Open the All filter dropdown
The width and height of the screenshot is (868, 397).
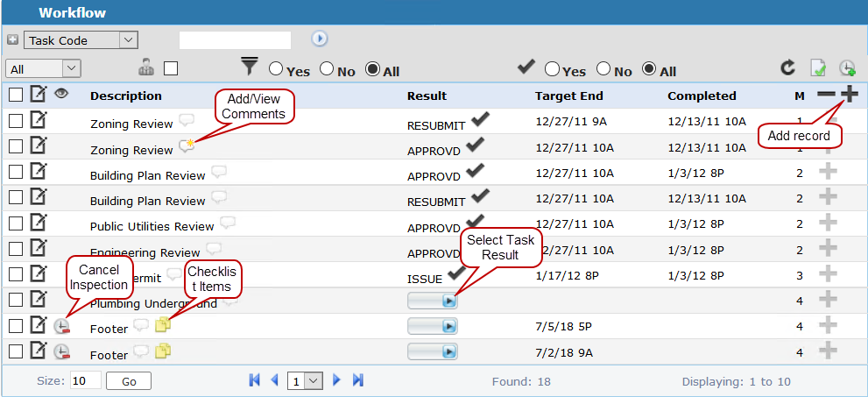[43, 68]
